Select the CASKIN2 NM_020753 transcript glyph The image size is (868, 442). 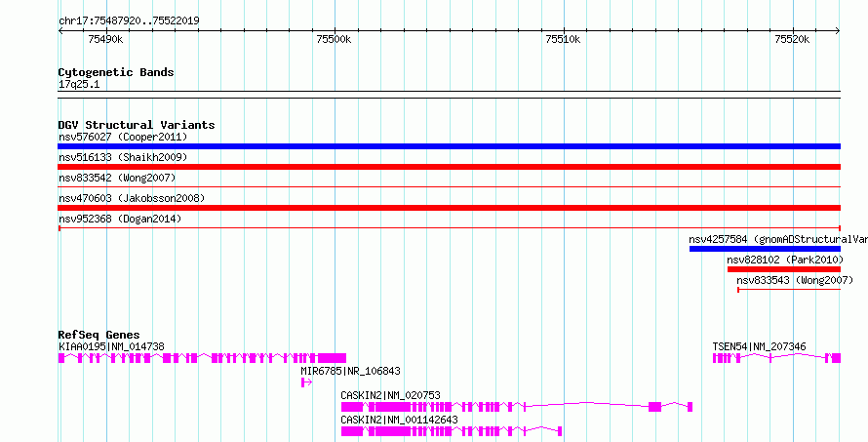[517, 407]
